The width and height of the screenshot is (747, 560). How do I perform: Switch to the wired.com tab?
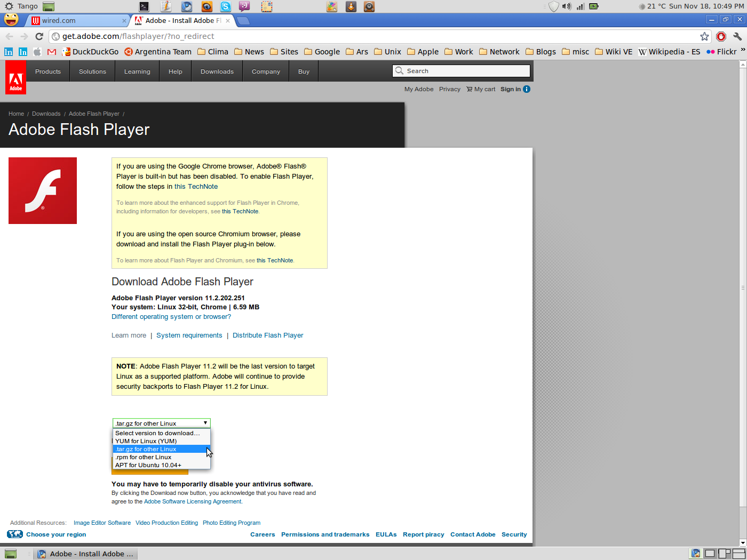77,20
